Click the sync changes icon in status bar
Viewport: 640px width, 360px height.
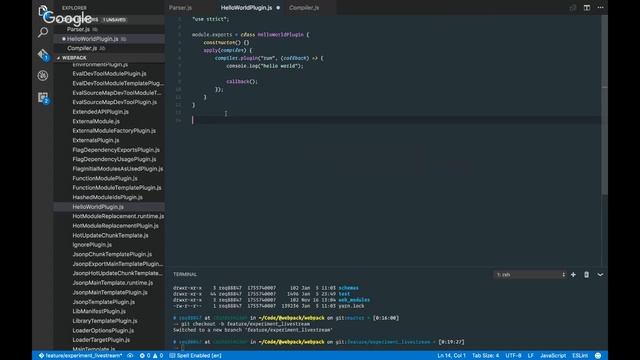pyautogui.click(x=130, y=356)
